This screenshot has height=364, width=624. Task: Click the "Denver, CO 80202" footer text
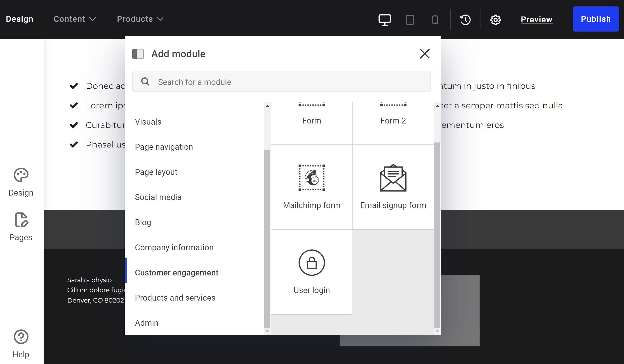click(96, 300)
